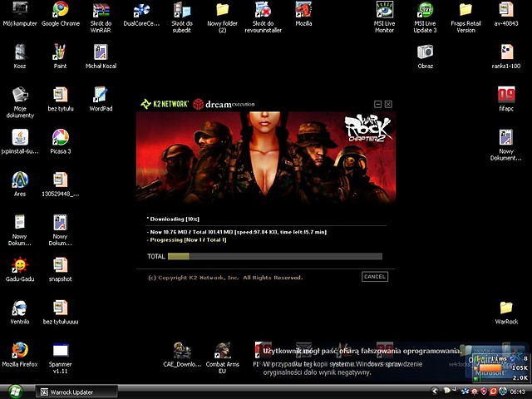Launch WordPad from the desktop
This screenshot has height=399, width=532.
[x=101, y=99]
